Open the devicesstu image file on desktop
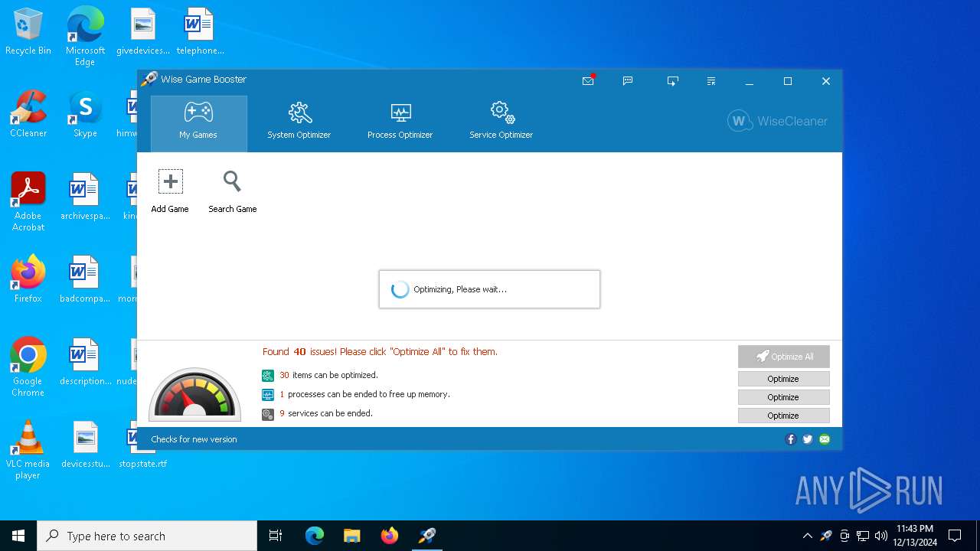This screenshot has height=551, width=980. click(85, 445)
